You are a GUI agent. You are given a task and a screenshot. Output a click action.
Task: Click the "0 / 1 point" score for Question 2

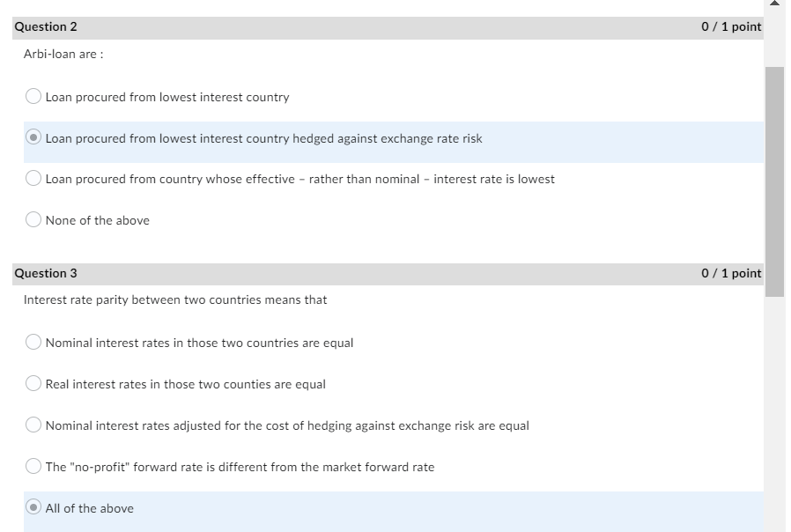[731, 26]
